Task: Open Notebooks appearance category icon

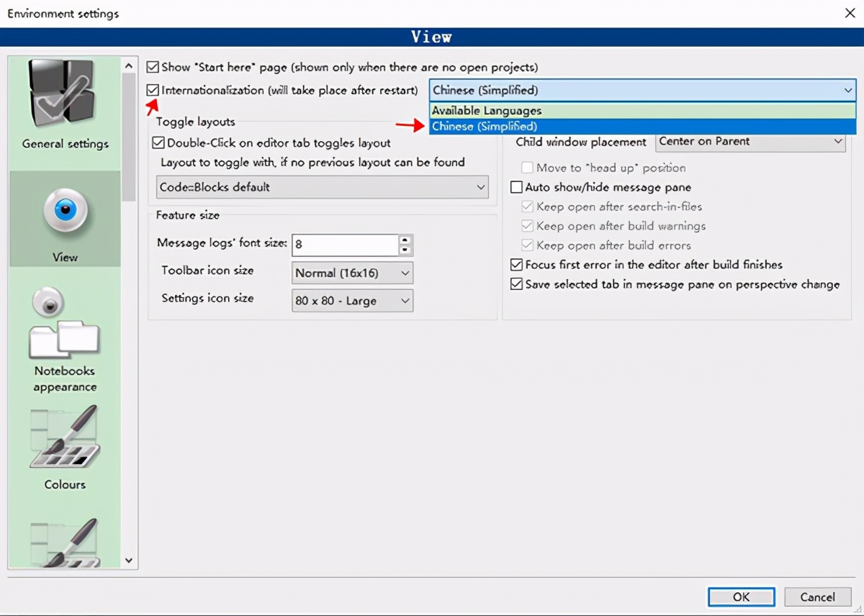Action: tap(65, 324)
